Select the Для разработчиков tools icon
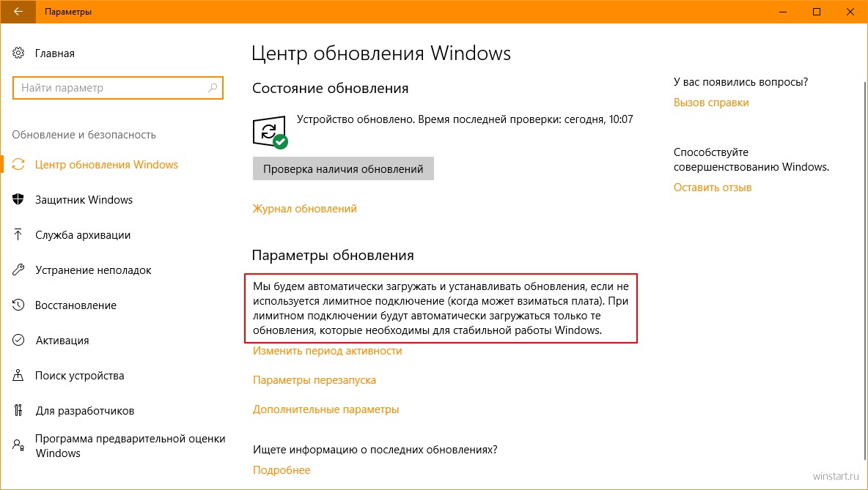The width and height of the screenshot is (868, 490). tap(18, 410)
